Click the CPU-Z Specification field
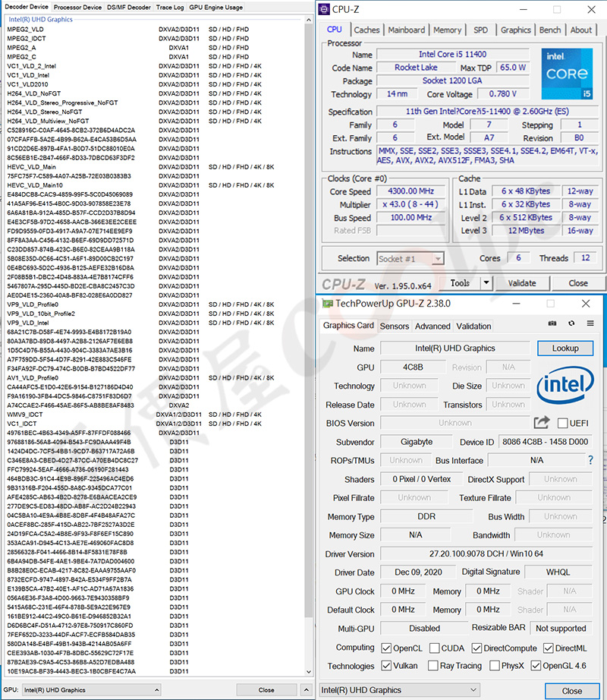 point(487,111)
